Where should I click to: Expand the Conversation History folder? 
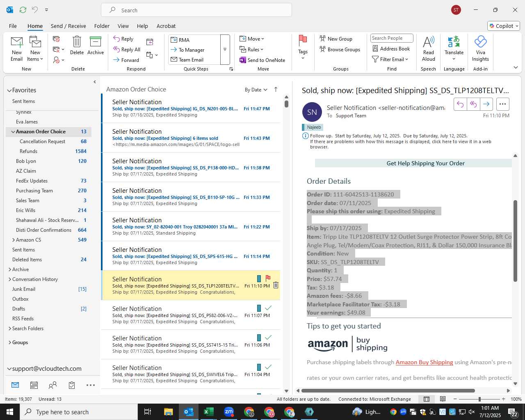[10, 279]
